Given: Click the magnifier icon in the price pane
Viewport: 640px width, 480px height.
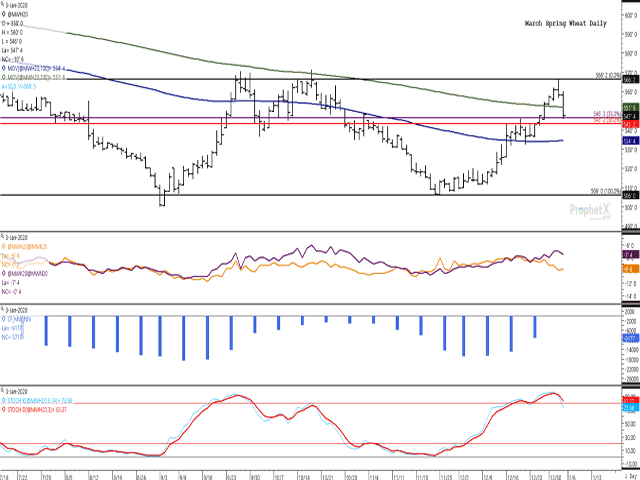Looking at the screenshot, I should [3, 3].
